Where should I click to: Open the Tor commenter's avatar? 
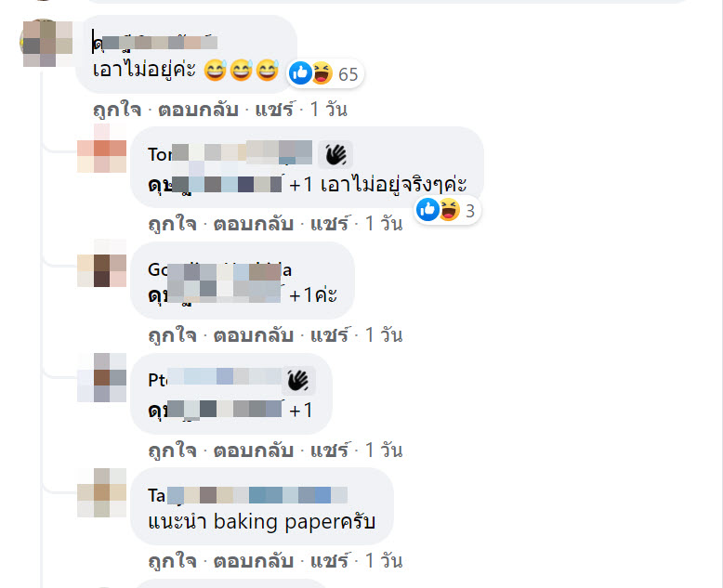(x=102, y=148)
